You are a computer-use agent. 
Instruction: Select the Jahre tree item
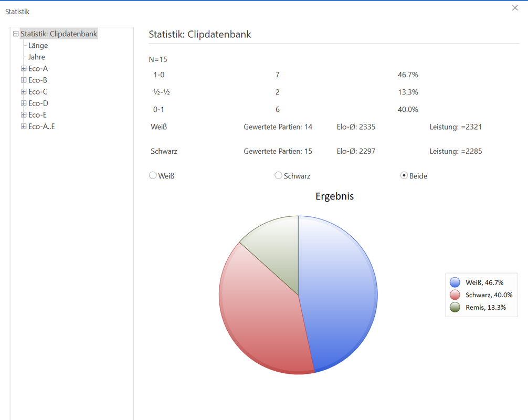click(x=37, y=57)
